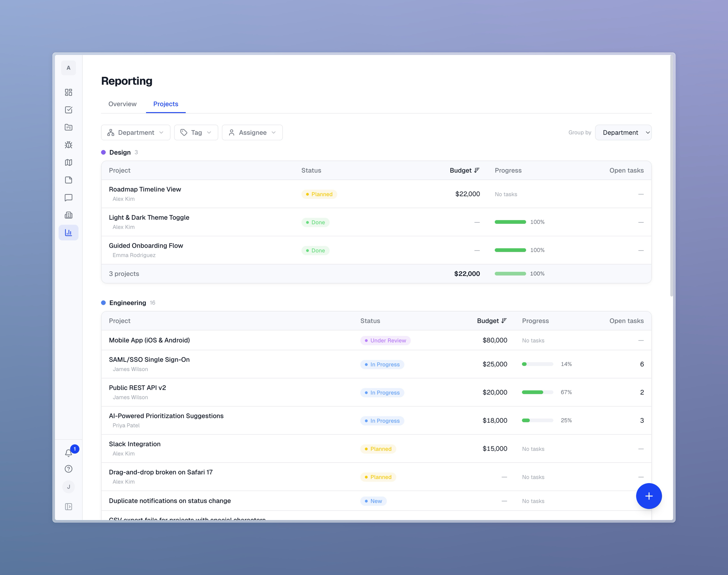Screen dimensions: 728x575
Task: Click the bug tracker icon in sidebar
Action: coord(68,145)
